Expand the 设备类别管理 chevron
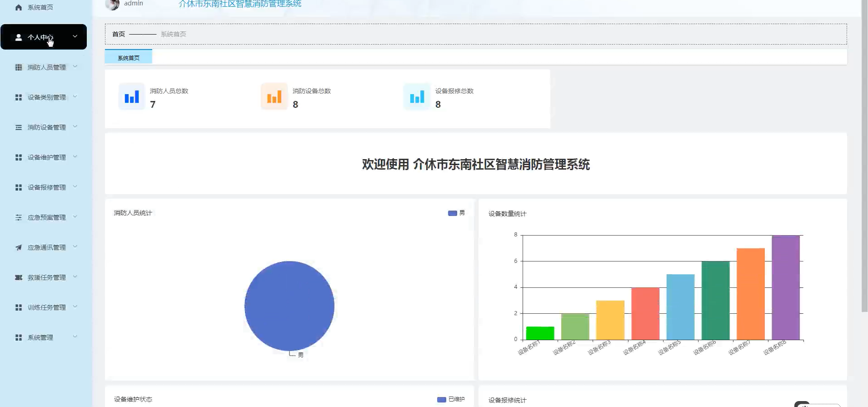The height and width of the screenshot is (407, 868). pyautogui.click(x=75, y=96)
